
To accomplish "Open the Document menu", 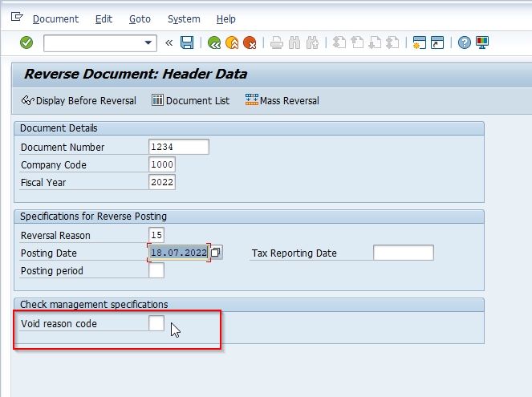I will pos(55,19).
